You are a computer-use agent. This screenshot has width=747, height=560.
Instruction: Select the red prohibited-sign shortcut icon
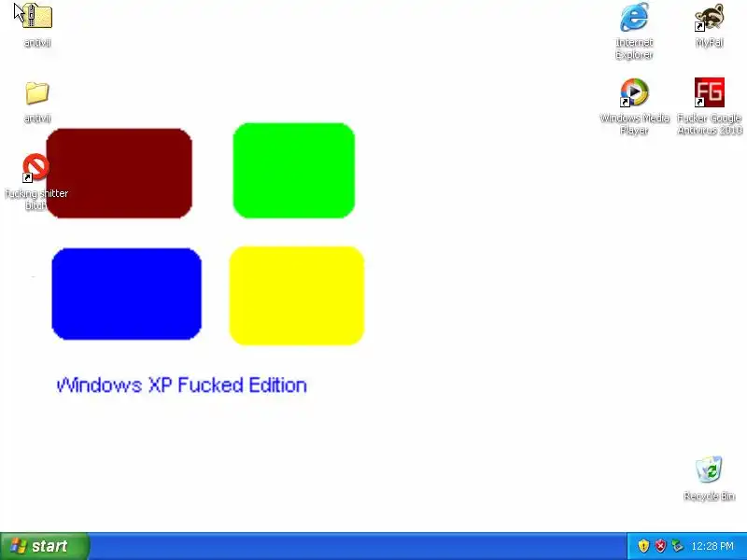pyautogui.click(x=36, y=168)
